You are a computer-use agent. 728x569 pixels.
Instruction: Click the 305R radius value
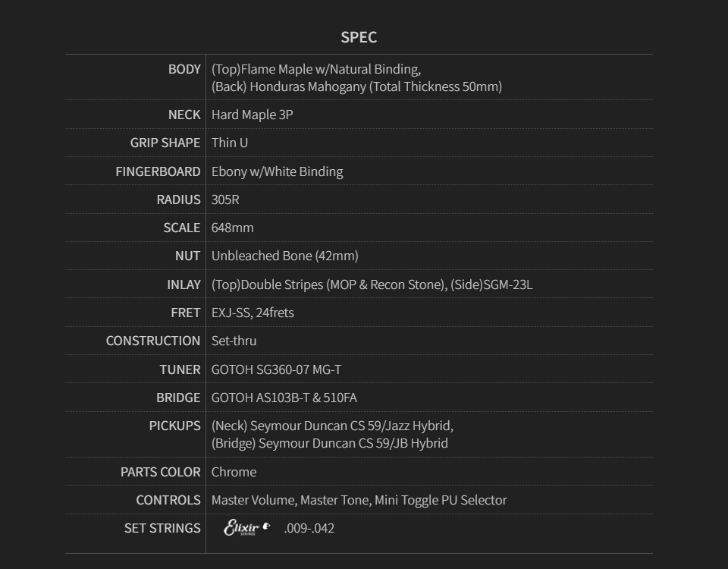(225, 200)
